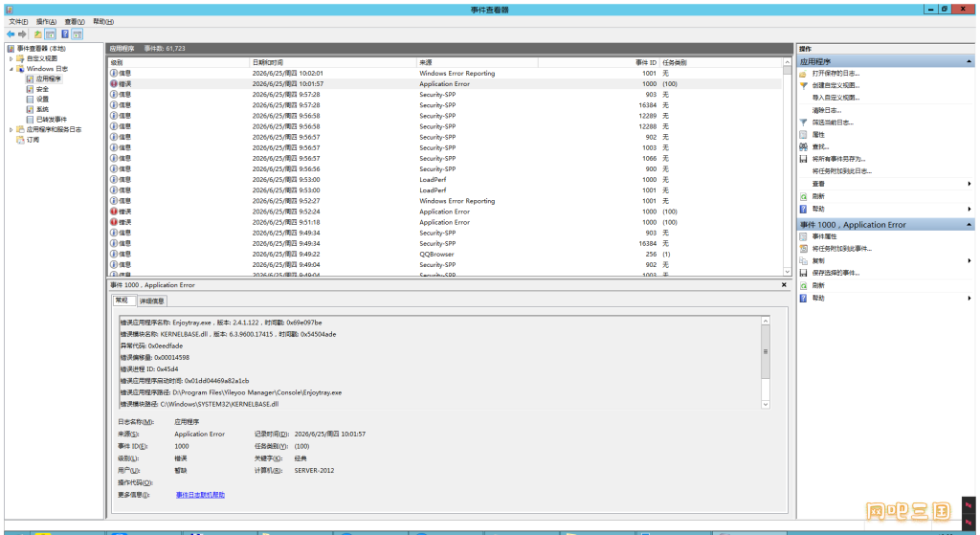Click 打开保存的日志 action
The width and height of the screenshot is (980, 535).
(835, 73)
